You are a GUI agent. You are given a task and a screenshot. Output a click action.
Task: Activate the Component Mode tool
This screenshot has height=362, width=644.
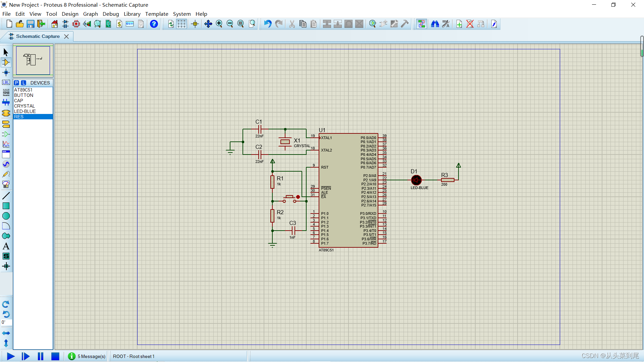[6, 62]
